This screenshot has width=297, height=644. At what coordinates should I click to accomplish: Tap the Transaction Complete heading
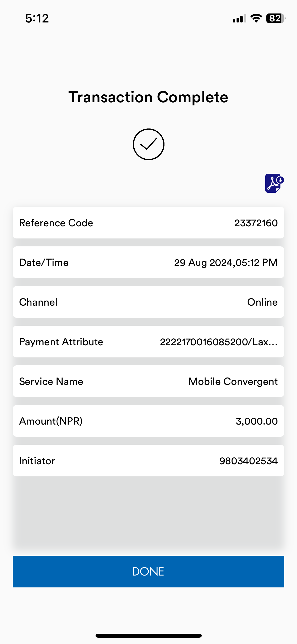click(148, 97)
